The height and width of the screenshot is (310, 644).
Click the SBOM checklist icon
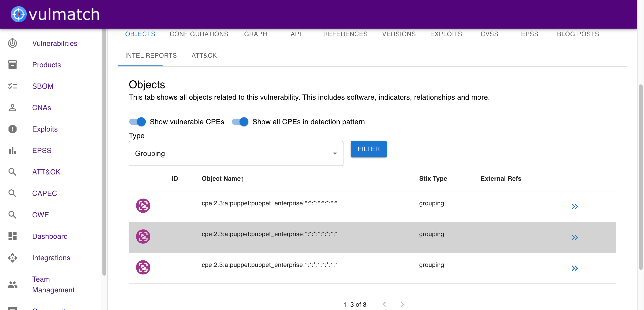pyautogui.click(x=12, y=86)
